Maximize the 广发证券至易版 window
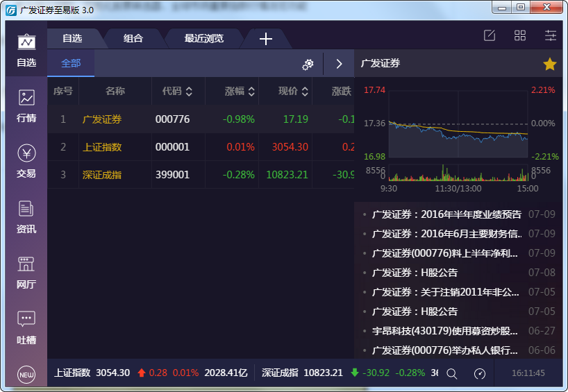The width and height of the screenshot is (568, 392). [521, 7]
